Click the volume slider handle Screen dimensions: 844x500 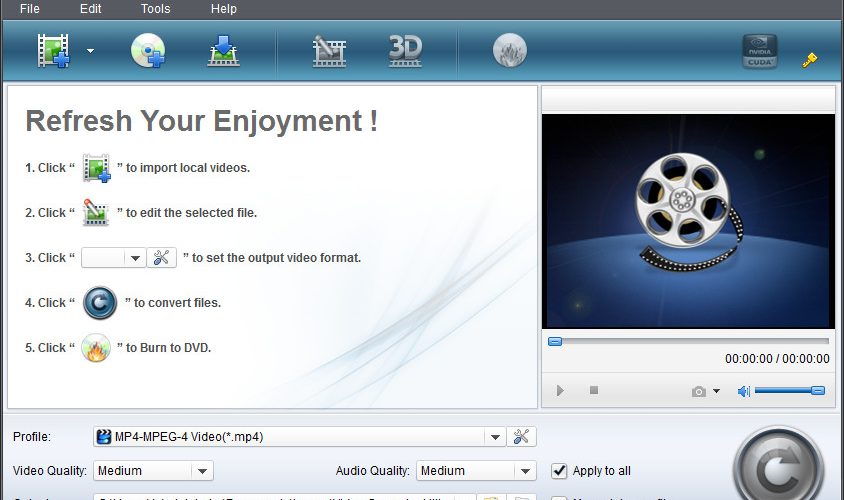point(818,390)
